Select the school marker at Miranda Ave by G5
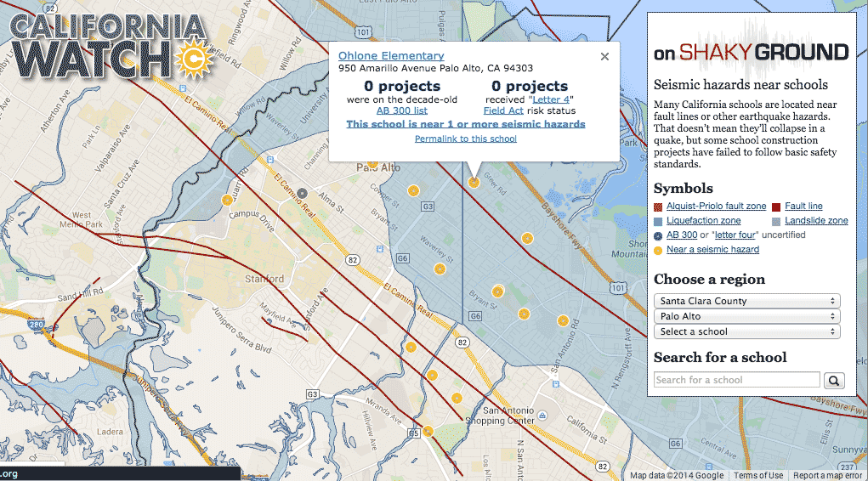 pos(428,431)
